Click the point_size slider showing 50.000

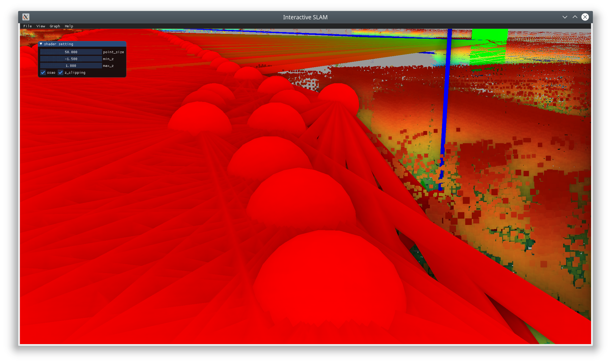pos(71,52)
